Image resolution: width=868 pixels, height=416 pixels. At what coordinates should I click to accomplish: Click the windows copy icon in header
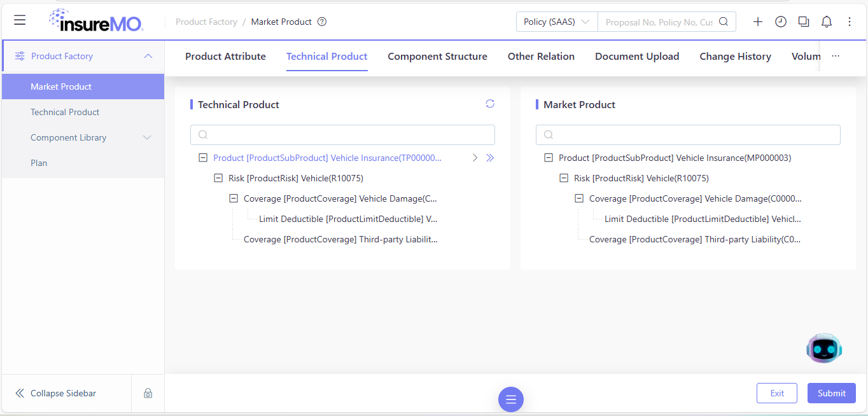(x=804, y=22)
